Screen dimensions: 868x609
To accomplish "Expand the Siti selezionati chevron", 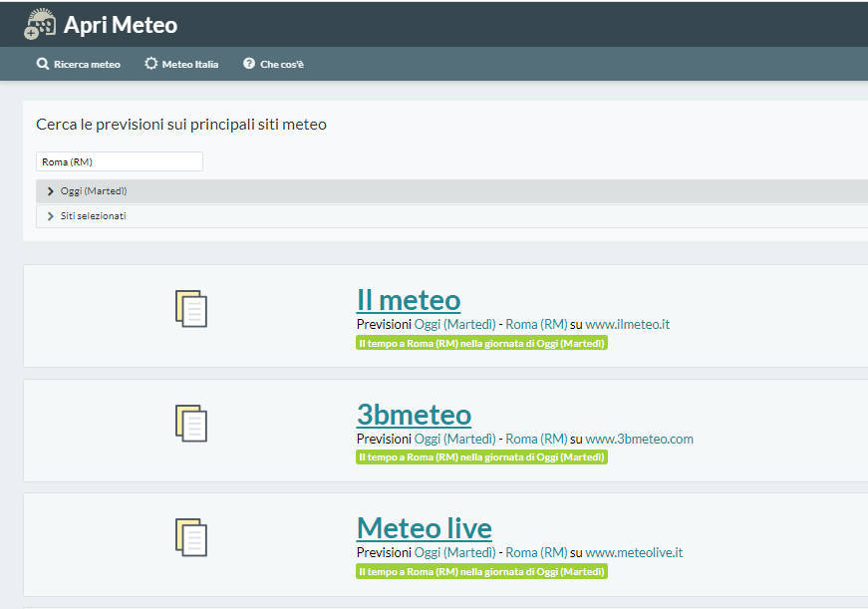I will coord(51,216).
